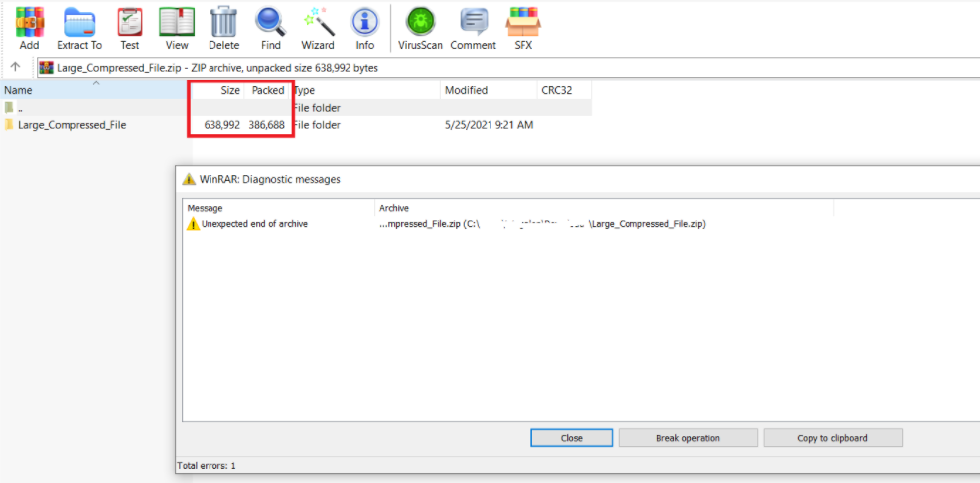980x483 pixels.
Task: Click the Message column header
Action: [x=278, y=208]
